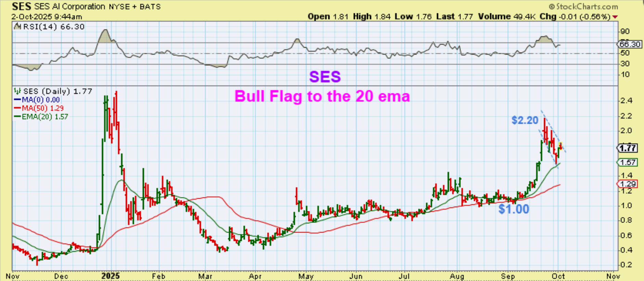
Task: Click the "$1.00" price annotation
Action: pos(514,209)
